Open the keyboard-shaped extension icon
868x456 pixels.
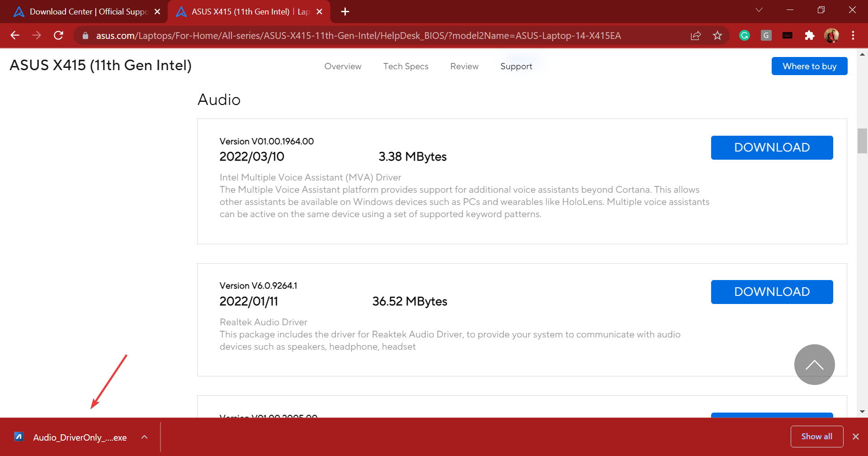(788, 35)
